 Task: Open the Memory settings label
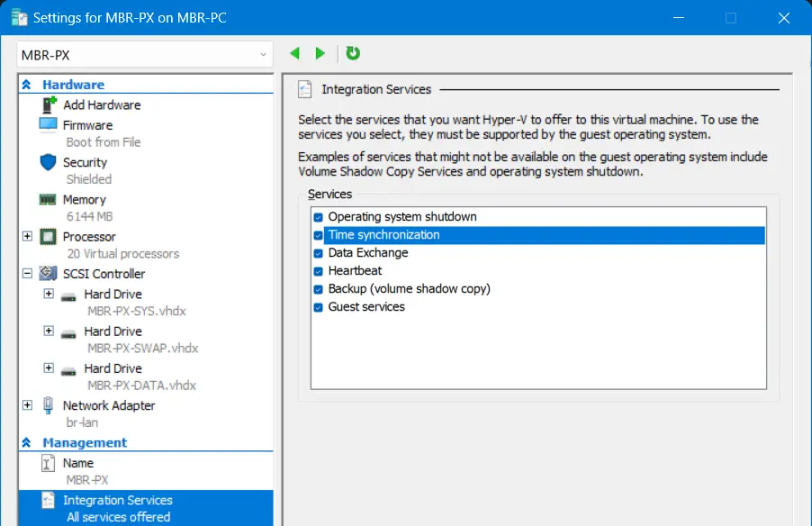(85, 200)
